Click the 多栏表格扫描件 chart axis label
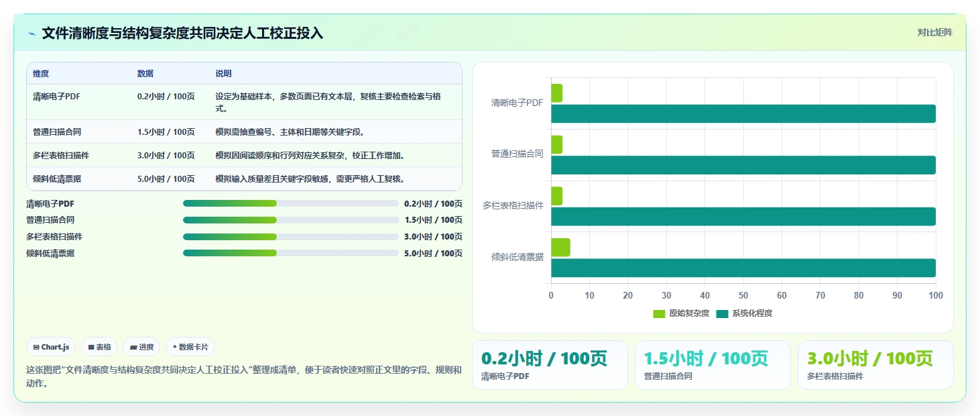The width and height of the screenshot is (980, 416). (x=513, y=206)
